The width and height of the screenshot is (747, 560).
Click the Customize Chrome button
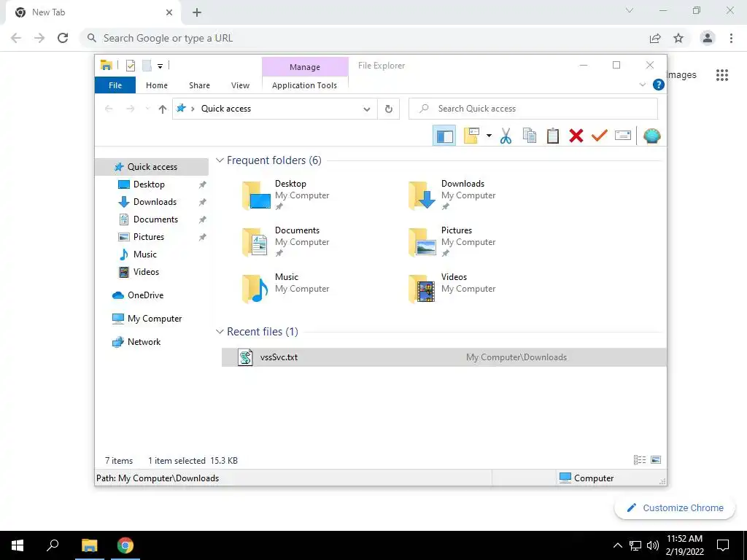pyautogui.click(x=675, y=508)
